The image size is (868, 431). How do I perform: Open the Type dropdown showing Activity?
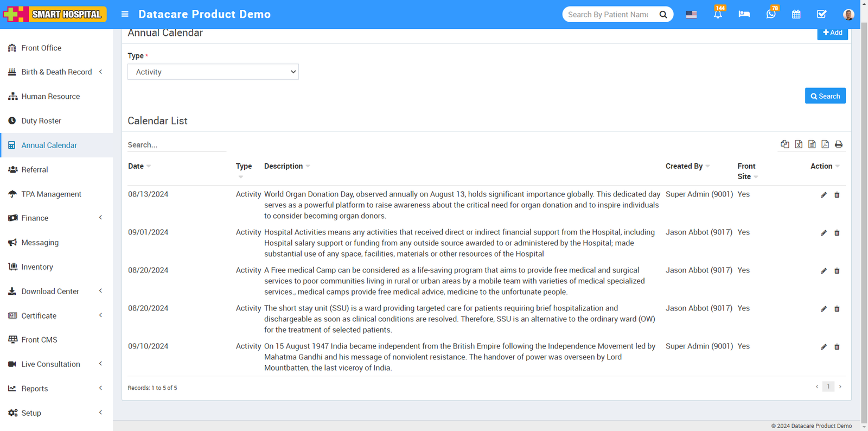[213, 72]
